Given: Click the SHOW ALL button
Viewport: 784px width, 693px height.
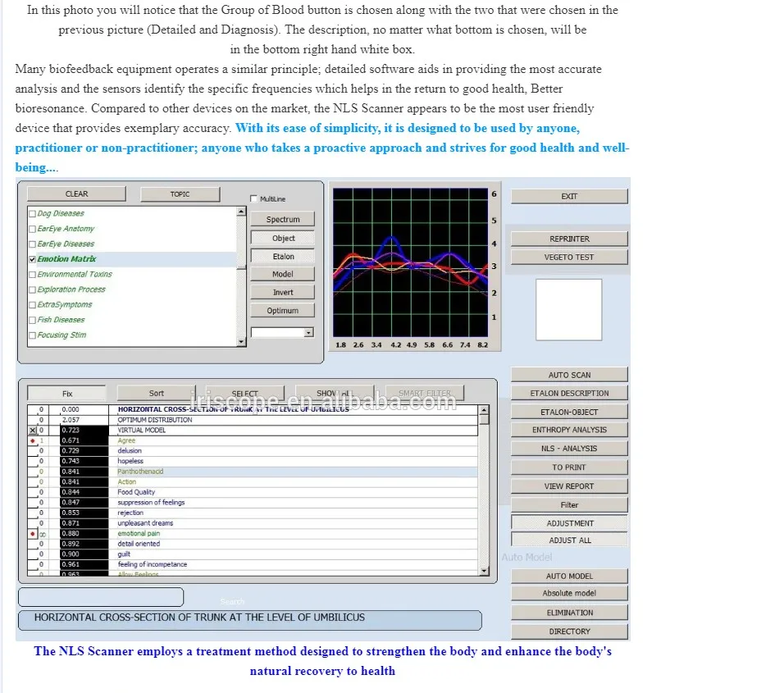Looking at the screenshot, I should [x=335, y=394].
